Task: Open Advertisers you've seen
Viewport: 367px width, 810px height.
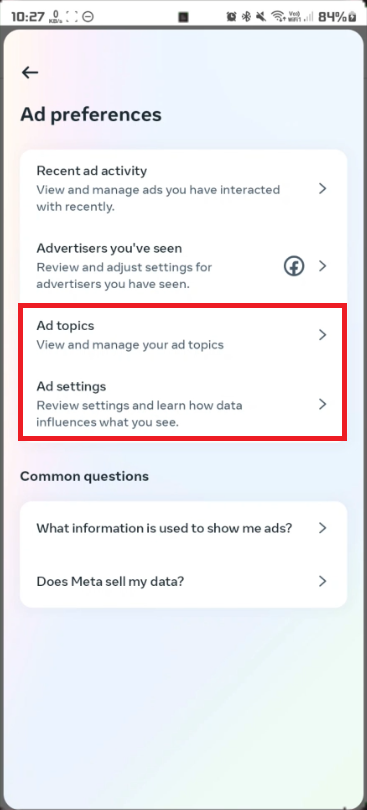Action: click(184, 266)
